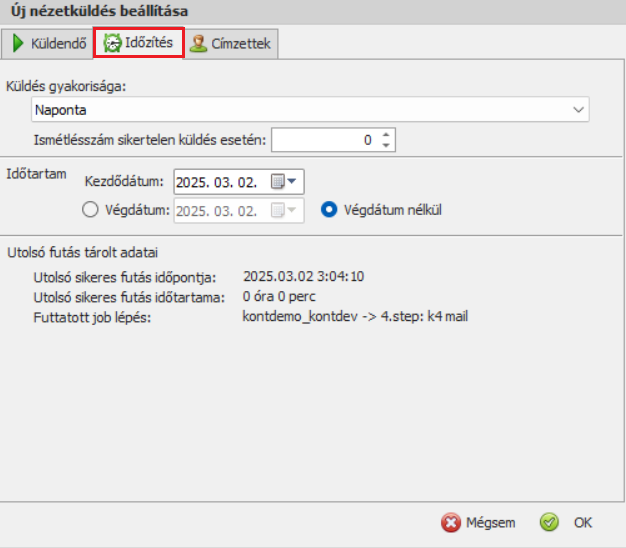The image size is (626, 548).
Task: Open the Végdátum date picker arrow
Action: point(293,210)
